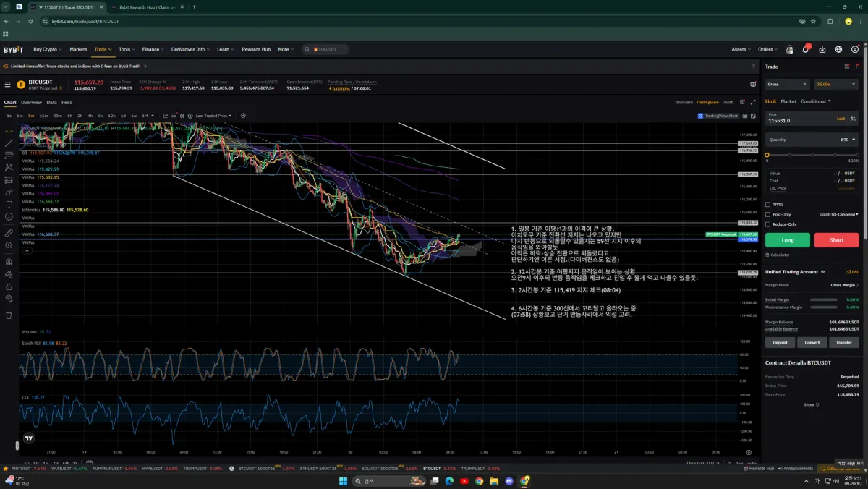Tick the Post-Only checkbox
Image resolution: width=868 pixels, height=489 pixels.
[768, 214]
